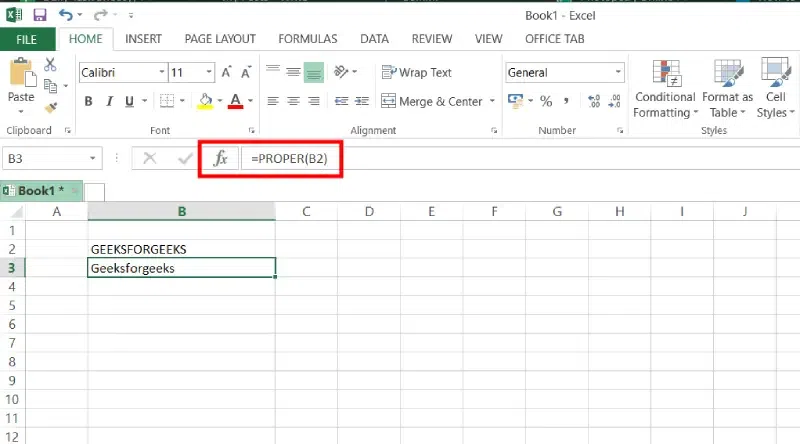Click the Redo arrow icon

(100, 15)
